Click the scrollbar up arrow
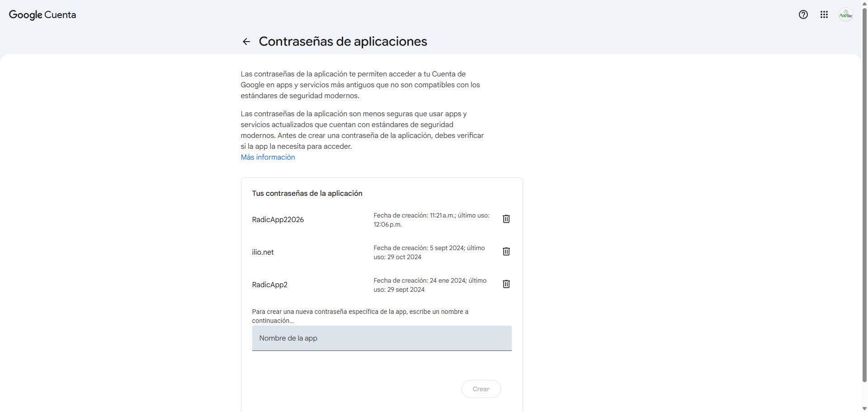 coord(864,4)
